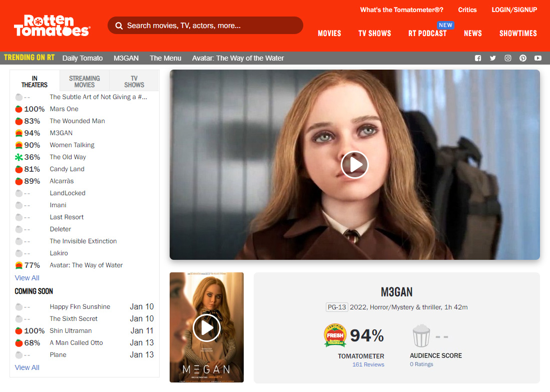Image resolution: width=550 pixels, height=392 pixels.
Task: Focus the search movies, TV, actors field
Action: (205, 26)
